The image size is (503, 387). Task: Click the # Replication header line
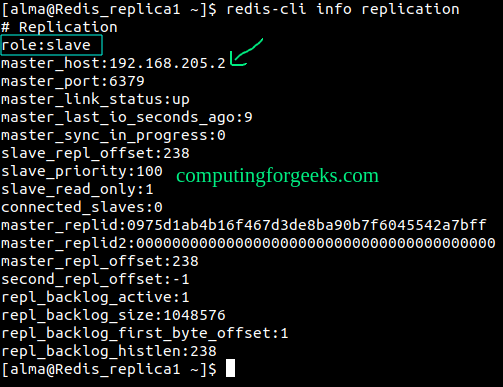59,27
